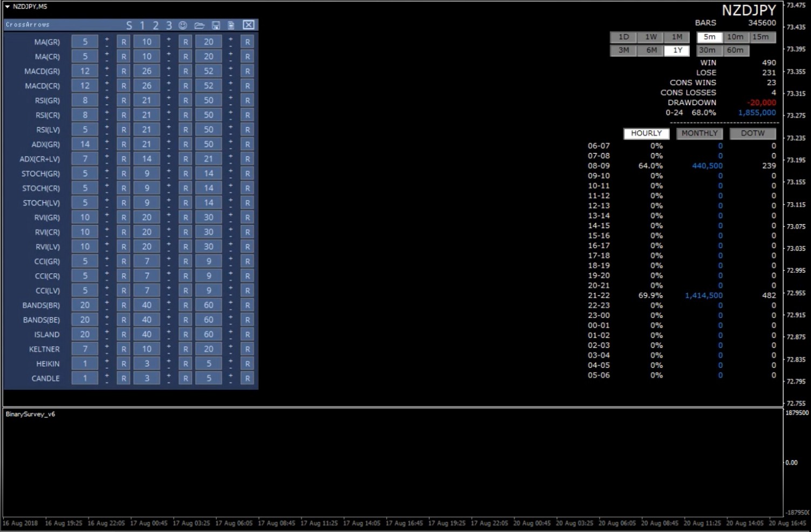Open the NZDJPY,M5 chart dropdown arrow
Viewport: 811px width, 532px height.
[x=8, y=6]
